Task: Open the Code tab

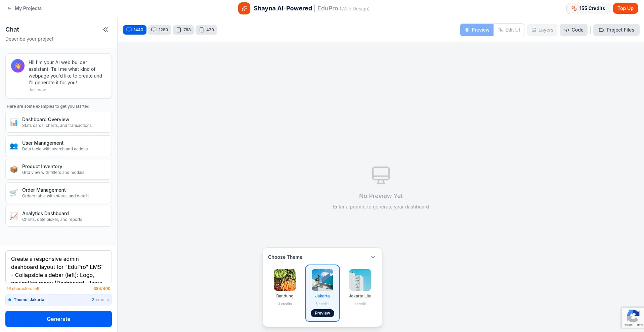Action: [x=573, y=30]
